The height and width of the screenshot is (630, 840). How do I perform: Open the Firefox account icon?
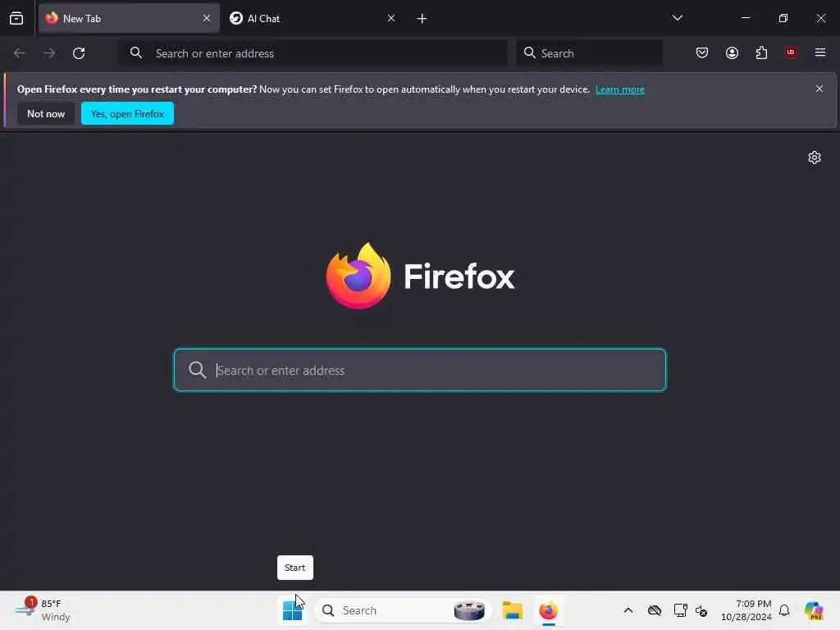click(732, 52)
